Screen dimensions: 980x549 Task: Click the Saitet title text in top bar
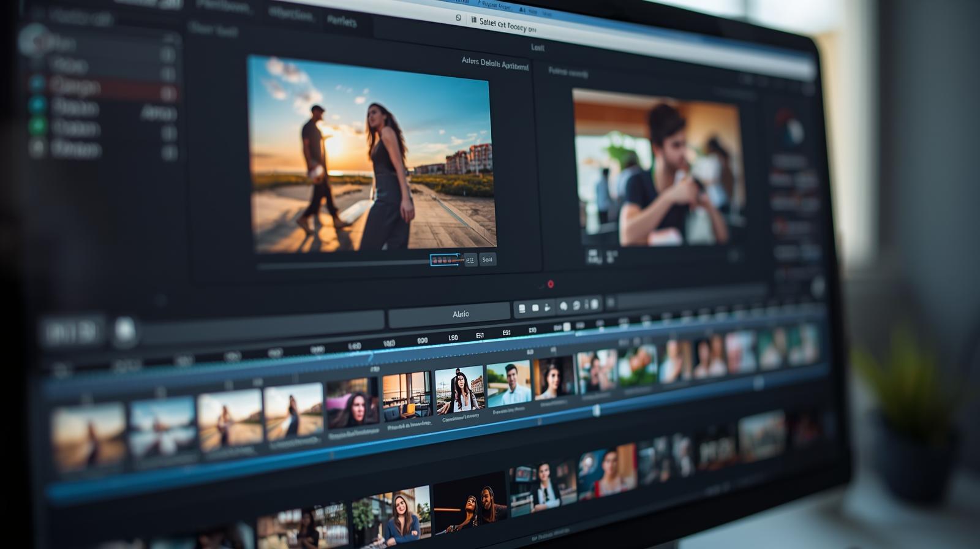click(508, 25)
